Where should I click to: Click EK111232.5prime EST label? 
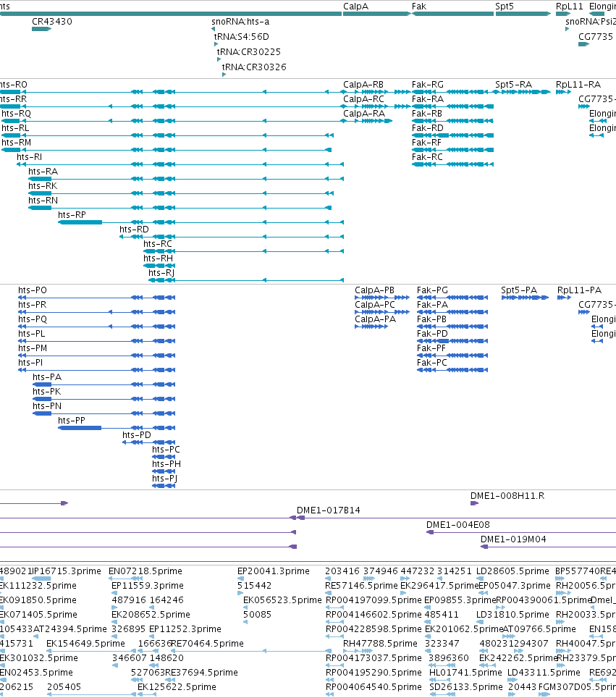pos(38,586)
